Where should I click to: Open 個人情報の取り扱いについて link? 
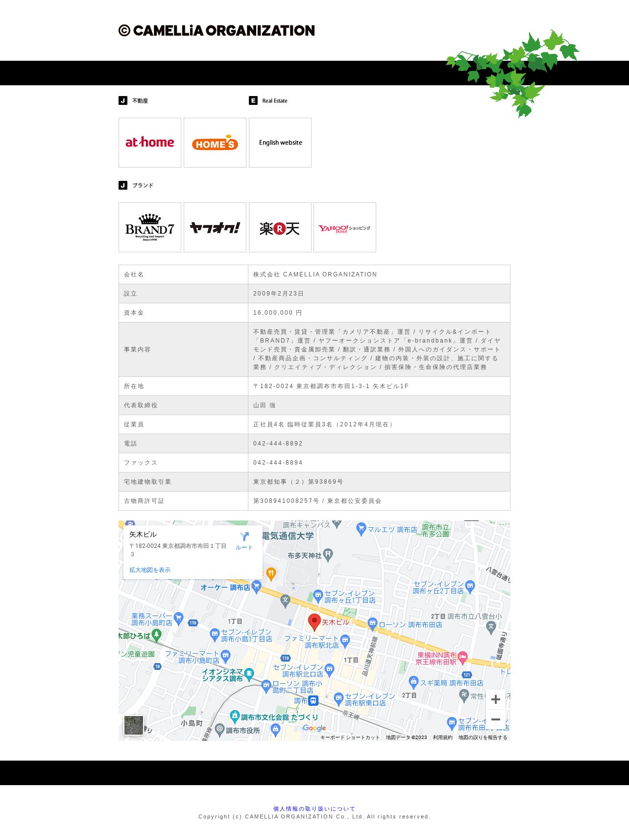(x=314, y=809)
